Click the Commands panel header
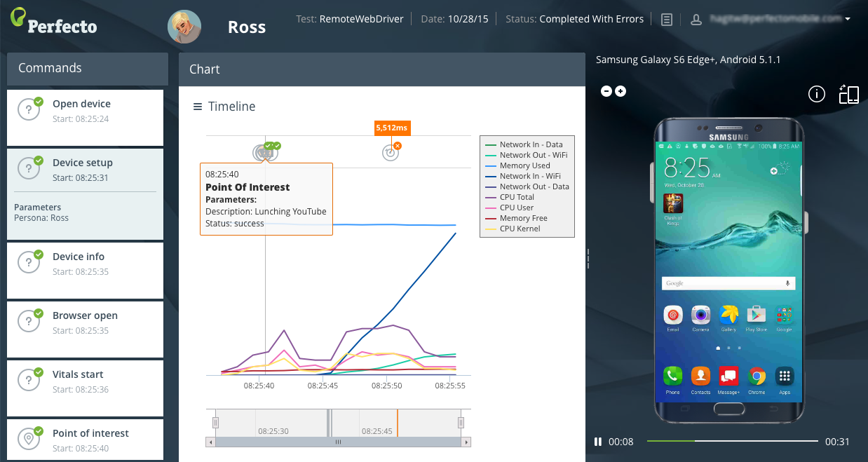The height and width of the screenshot is (462, 868). click(88, 68)
